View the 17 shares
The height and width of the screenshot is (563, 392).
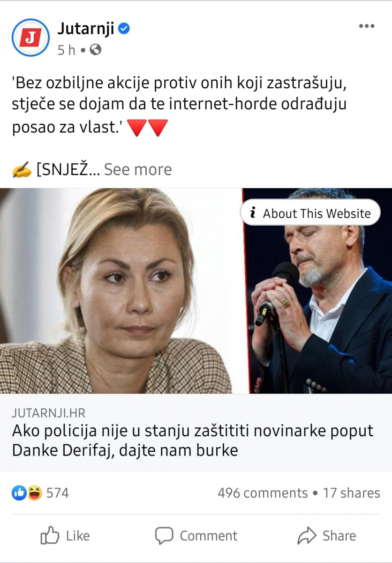click(x=351, y=493)
